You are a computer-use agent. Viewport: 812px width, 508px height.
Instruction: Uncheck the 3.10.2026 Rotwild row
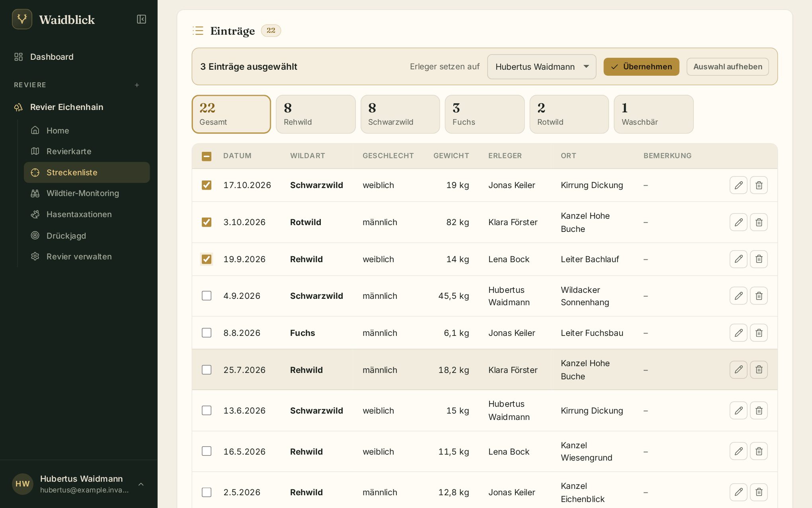click(x=207, y=222)
